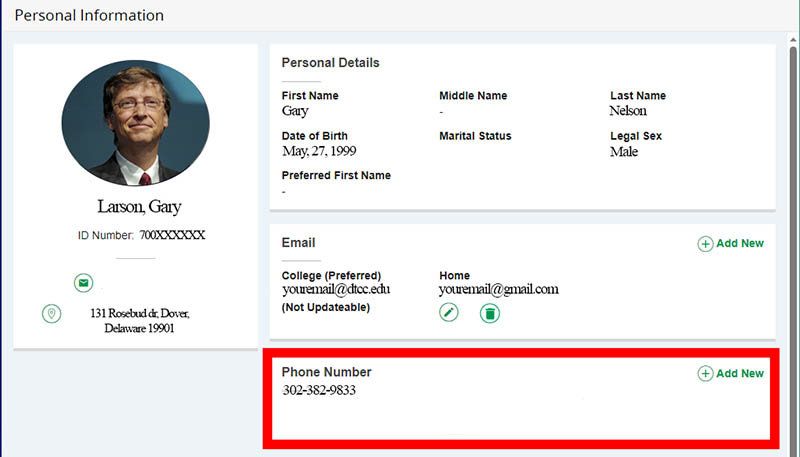
Task: Click the circular profile photo
Action: click(x=135, y=122)
